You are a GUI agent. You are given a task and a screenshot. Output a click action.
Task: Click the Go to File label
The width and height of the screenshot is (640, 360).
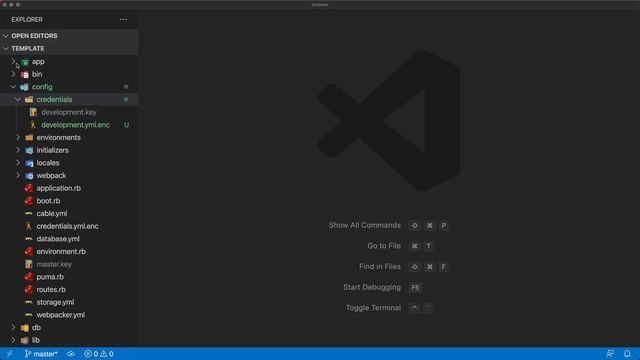click(384, 246)
